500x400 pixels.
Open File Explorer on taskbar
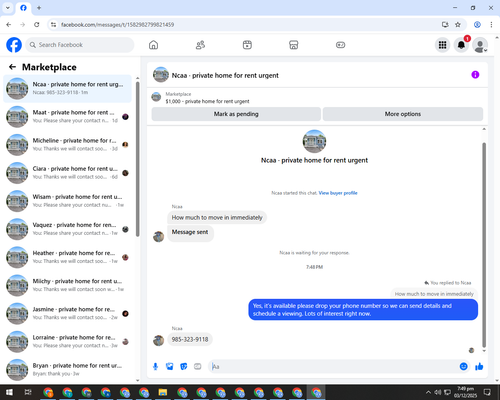click(x=163, y=392)
